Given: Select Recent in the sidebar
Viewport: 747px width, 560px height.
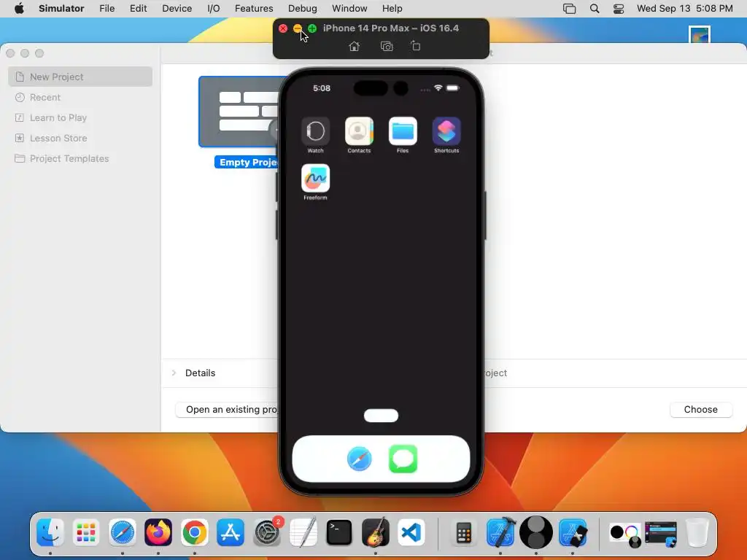Looking at the screenshot, I should 80,97.
